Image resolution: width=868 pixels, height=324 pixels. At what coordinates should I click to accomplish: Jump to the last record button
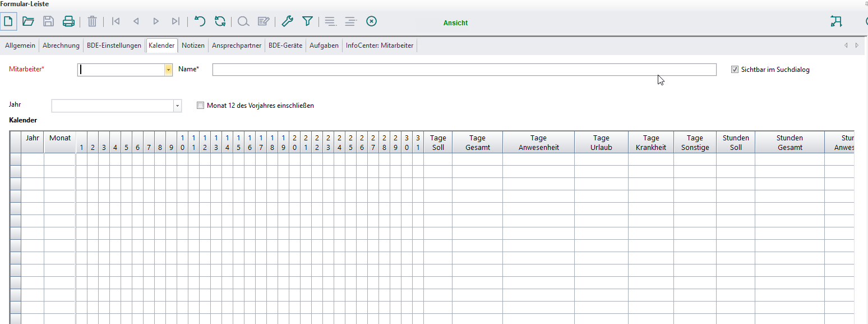click(176, 21)
